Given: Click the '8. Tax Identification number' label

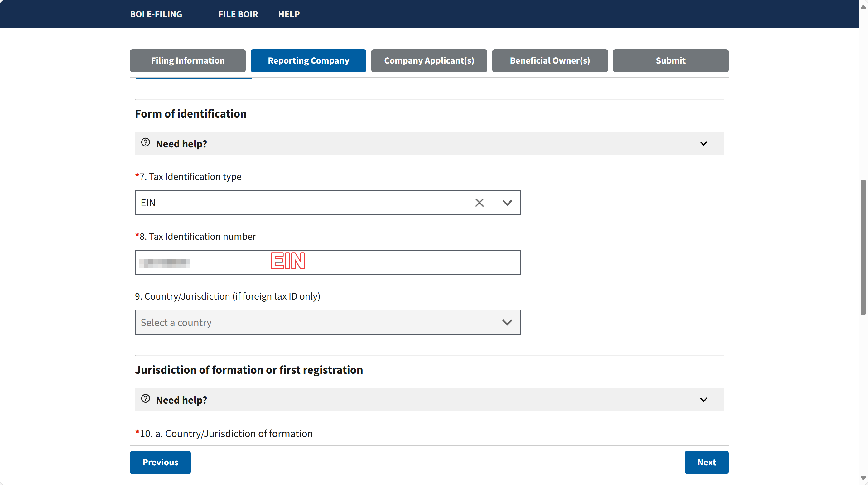Looking at the screenshot, I should pyautogui.click(x=195, y=237).
